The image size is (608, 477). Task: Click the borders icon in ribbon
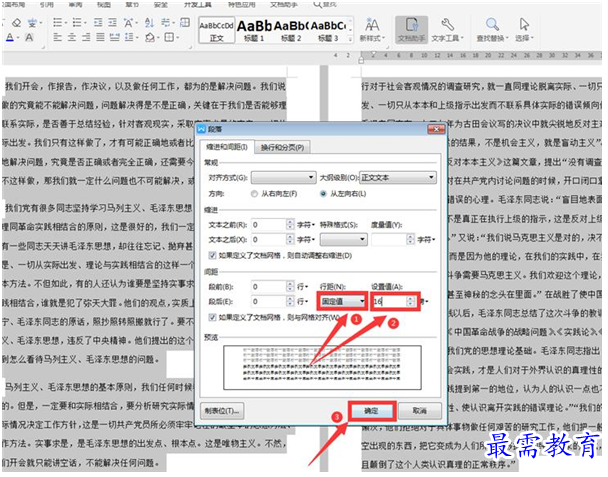[x=170, y=37]
